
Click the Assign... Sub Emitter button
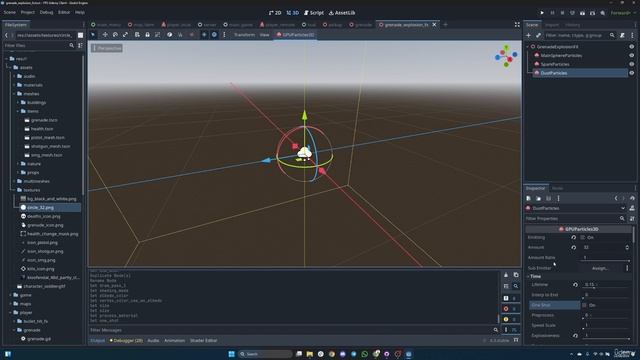tap(600, 268)
